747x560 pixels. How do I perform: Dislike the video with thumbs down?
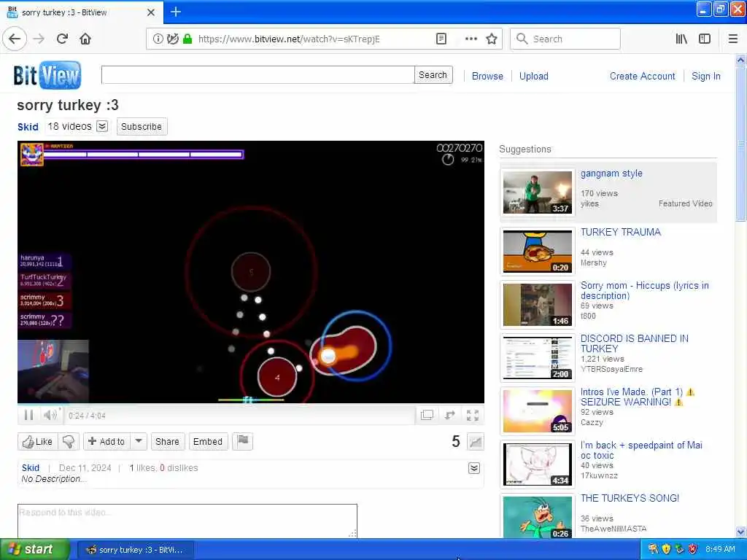(x=69, y=441)
